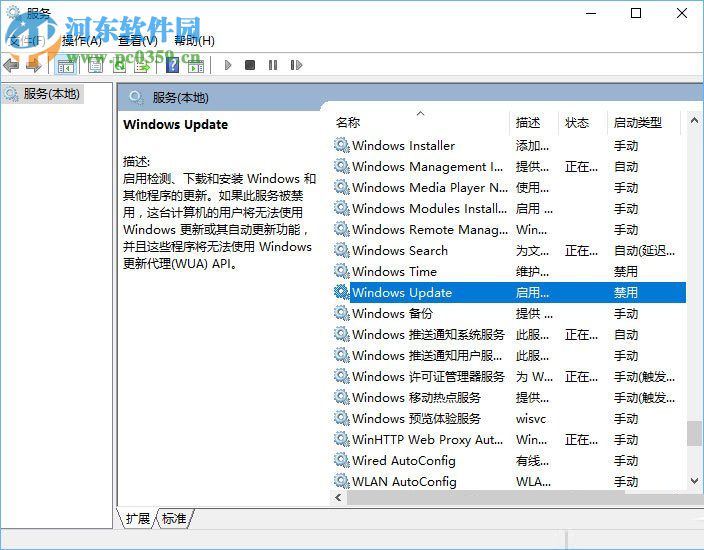Select the highlighted Windows Update service
This screenshot has width=704, height=550.
coord(510,293)
